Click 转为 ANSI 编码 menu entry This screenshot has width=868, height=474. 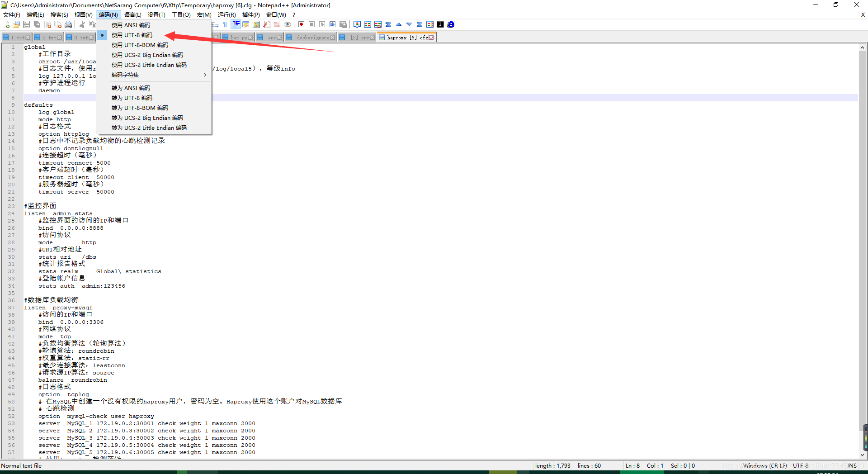coord(154,88)
